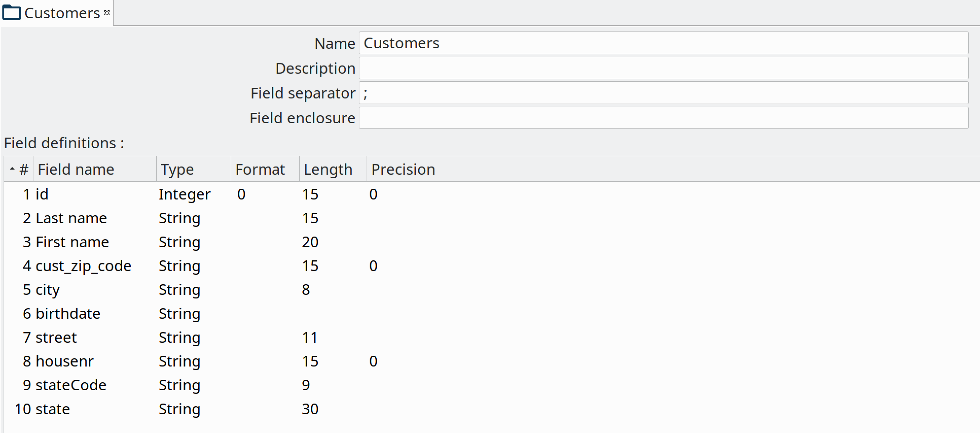Click the Length value 30 for state

(x=310, y=409)
